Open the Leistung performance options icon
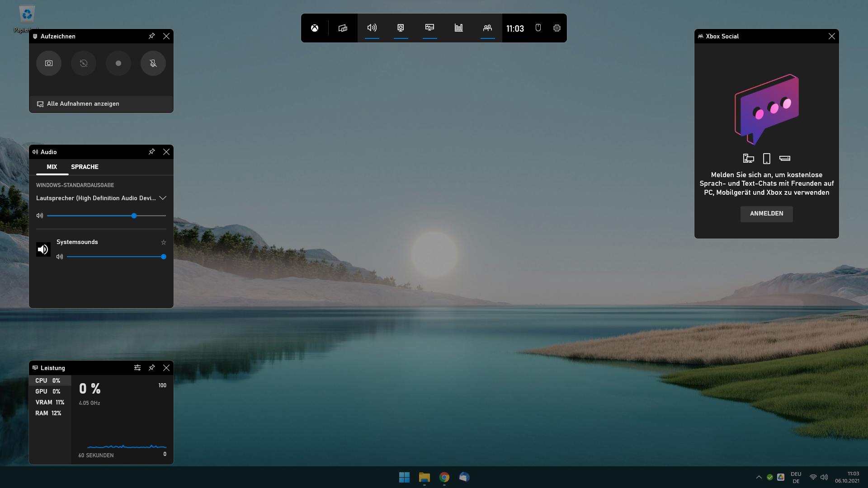The image size is (868, 488). [x=137, y=368]
